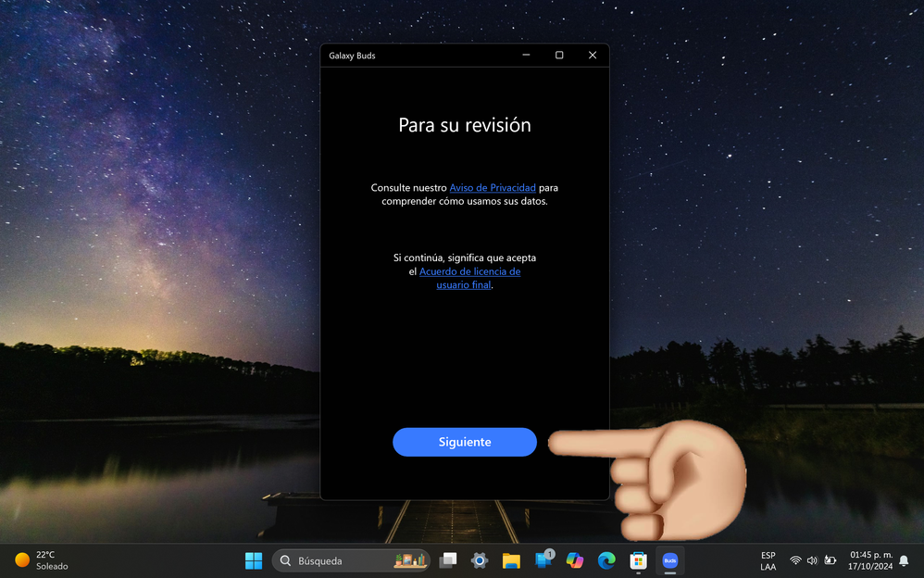Click the Galaxy Buds window title text
924x578 pixels.
click(352, 56)
